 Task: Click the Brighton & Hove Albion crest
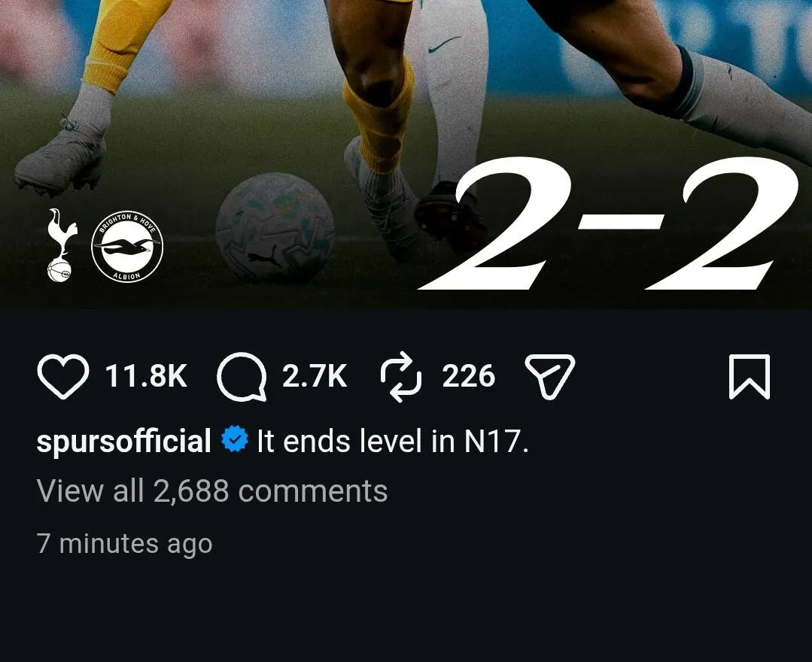pyautogui.click(x=127, y=246)
